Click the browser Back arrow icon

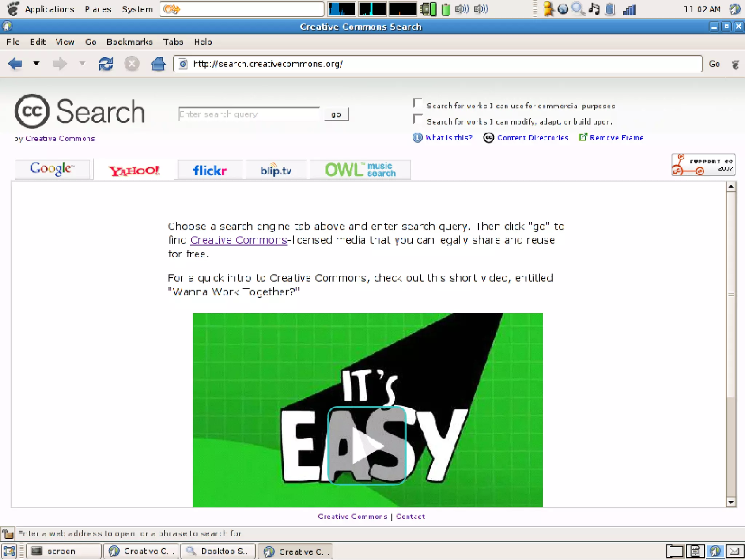[x=15, y=64]
